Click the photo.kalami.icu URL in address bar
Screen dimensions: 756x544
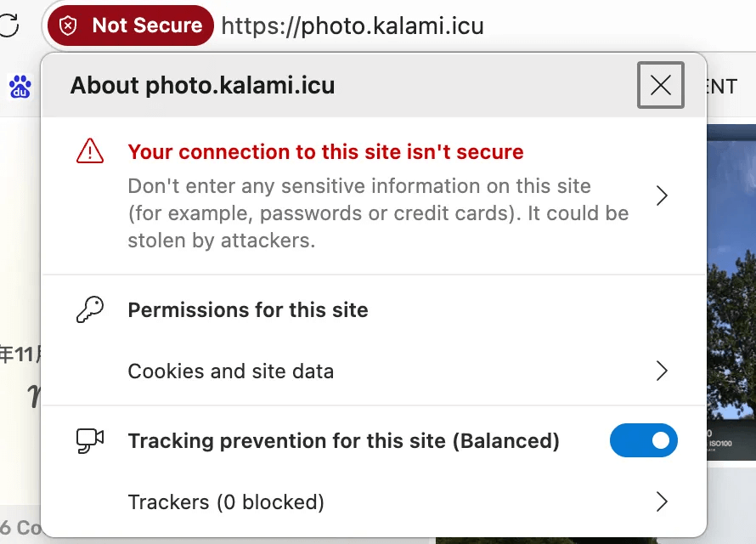(353, 25)
